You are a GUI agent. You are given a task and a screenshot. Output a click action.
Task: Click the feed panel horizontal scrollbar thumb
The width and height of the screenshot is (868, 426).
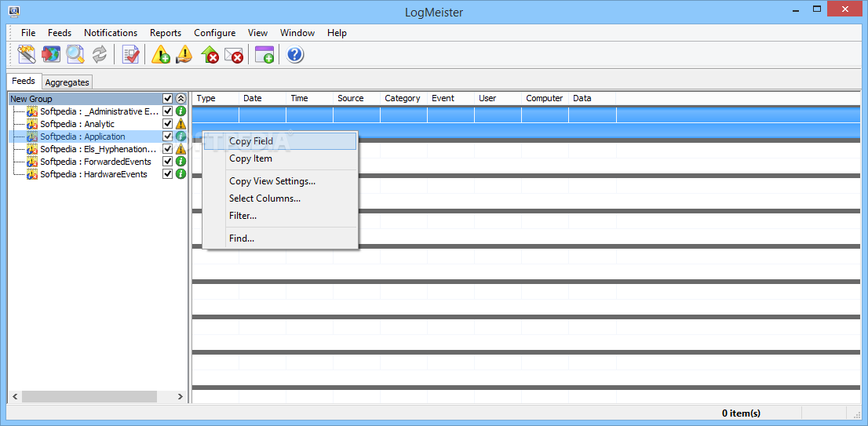(x=89, y=396)
